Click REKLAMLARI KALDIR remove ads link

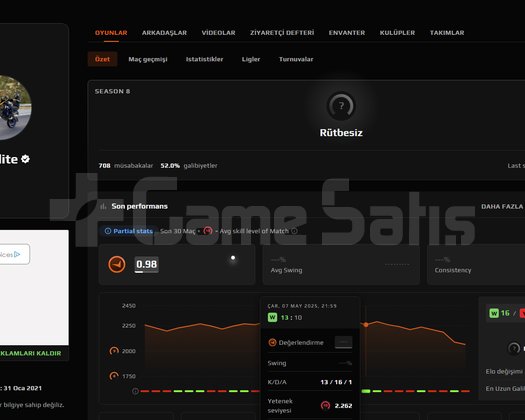click(30, 353)
